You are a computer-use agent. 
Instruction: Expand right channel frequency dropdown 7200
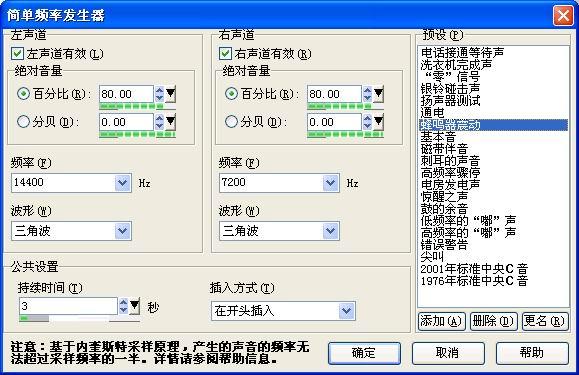tap(330, 183)
